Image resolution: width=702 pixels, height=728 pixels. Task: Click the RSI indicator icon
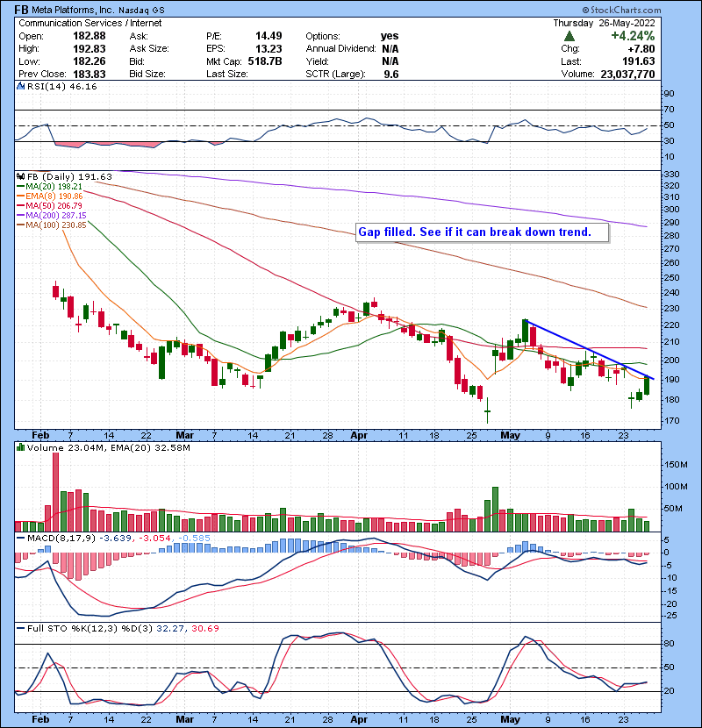(x=20, y=86)
